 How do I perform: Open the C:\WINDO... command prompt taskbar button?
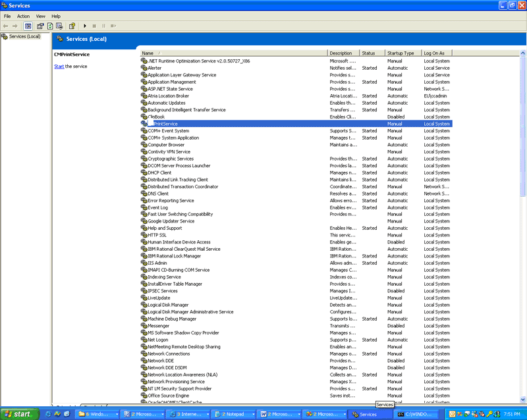point(417,414)
